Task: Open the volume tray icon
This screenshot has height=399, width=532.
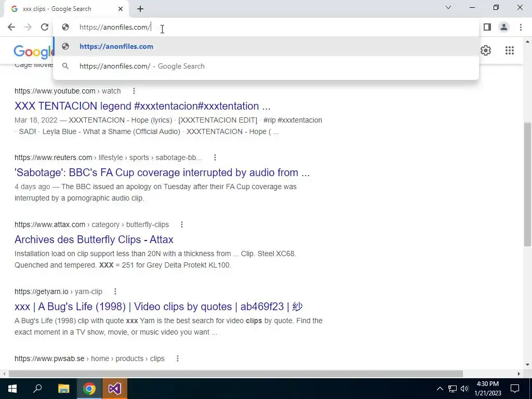Action: point(464,389)
